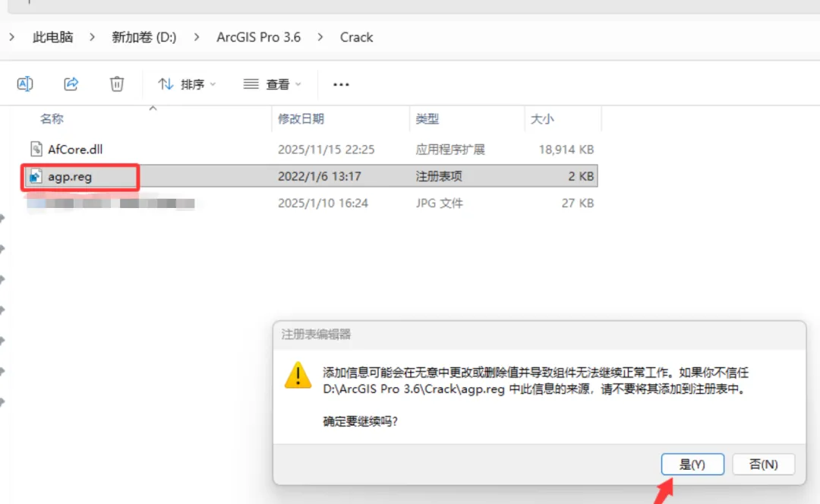Open the three-dot more options menu
820x504 pixels.
(341, 84)
